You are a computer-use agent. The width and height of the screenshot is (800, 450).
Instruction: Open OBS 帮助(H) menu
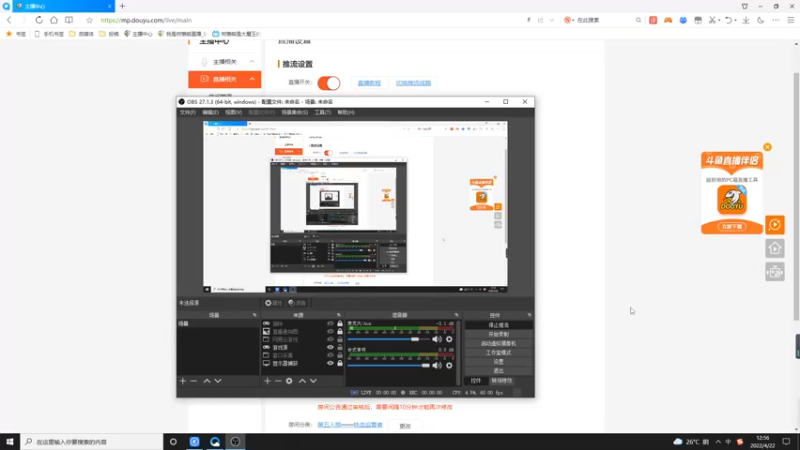346,112
